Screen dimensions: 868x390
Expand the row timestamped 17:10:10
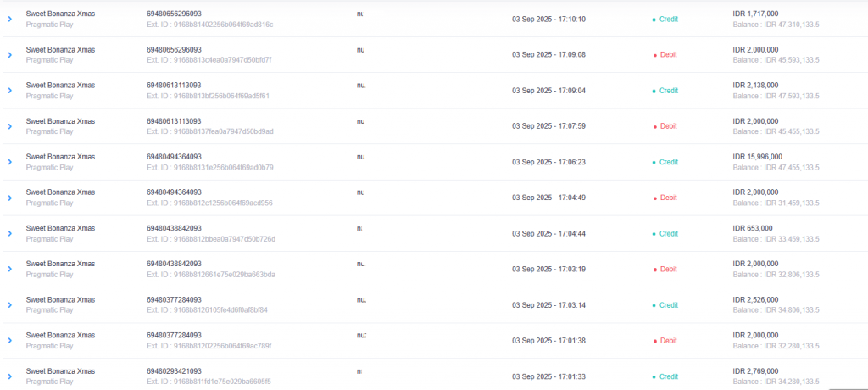(9, 19)
